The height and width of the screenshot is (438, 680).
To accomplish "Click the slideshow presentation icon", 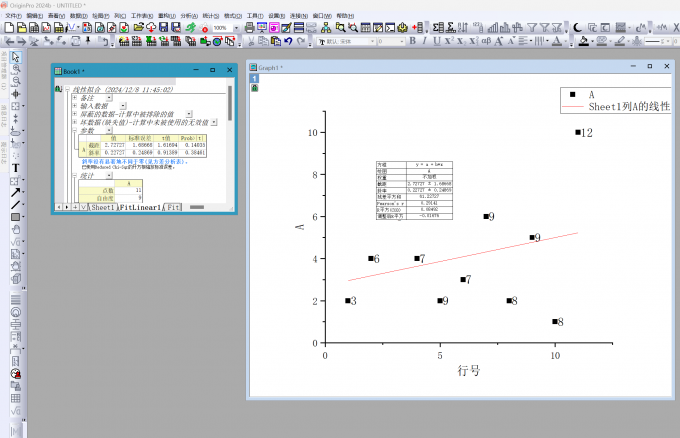I will (262, 28).
